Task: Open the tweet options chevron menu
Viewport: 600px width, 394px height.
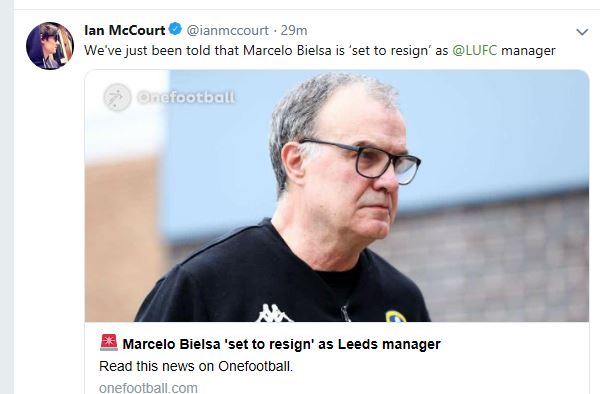Action: [x=582, y=32]
